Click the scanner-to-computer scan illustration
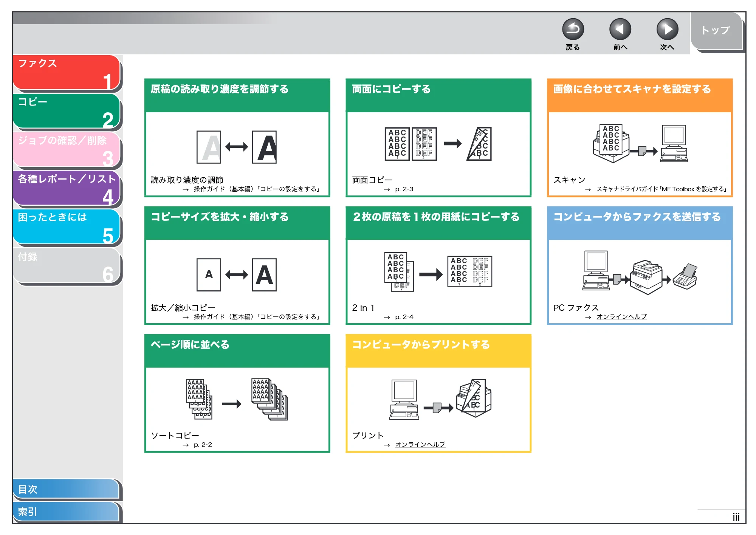This screenshot has width=756, height=535. (x=640, y=144)
